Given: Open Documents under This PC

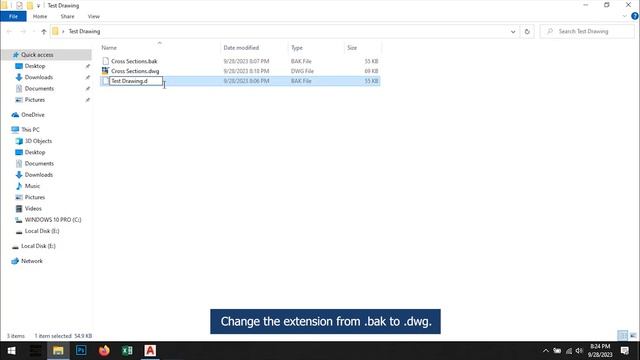Looking at the screenshot, I should tap(39, 163).
